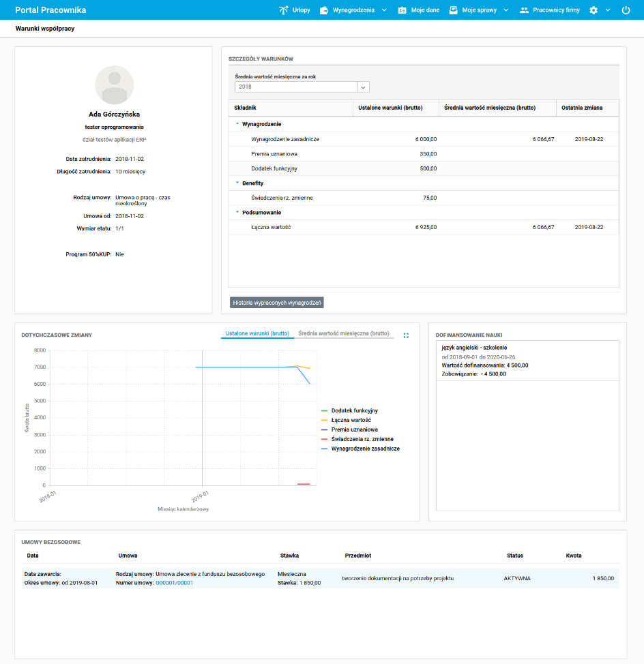This screenshot has height=664, width=644.
Task: Open settings via the gear icon
Action: (594, 10)
